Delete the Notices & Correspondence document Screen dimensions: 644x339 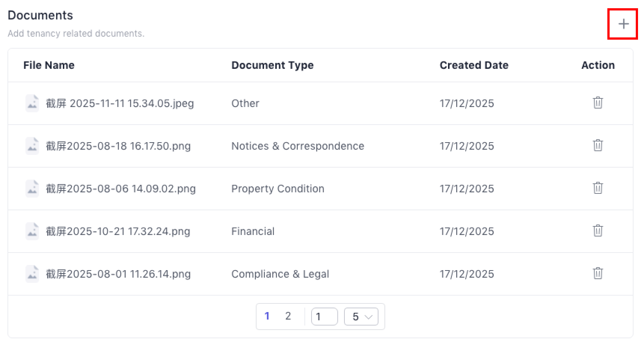tap(598, 146)
